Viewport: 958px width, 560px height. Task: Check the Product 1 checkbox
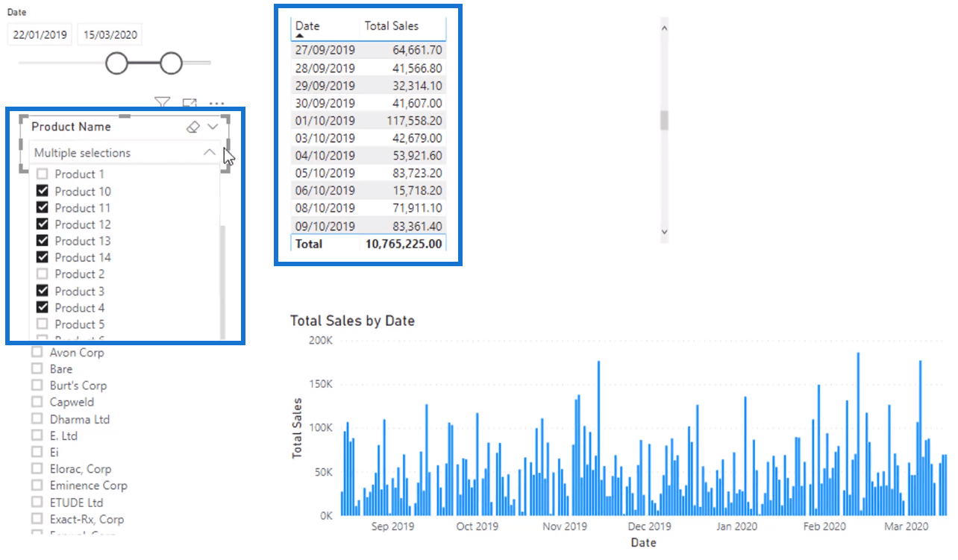point(43,174)
